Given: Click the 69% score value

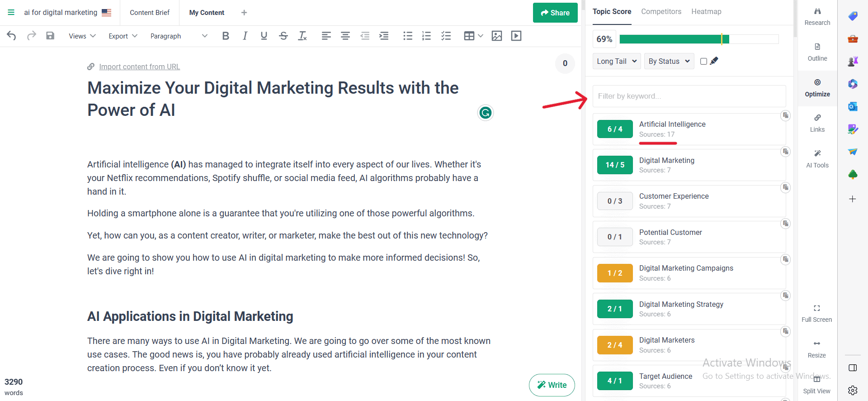Looking at the screenshot, I should (604, 39).
